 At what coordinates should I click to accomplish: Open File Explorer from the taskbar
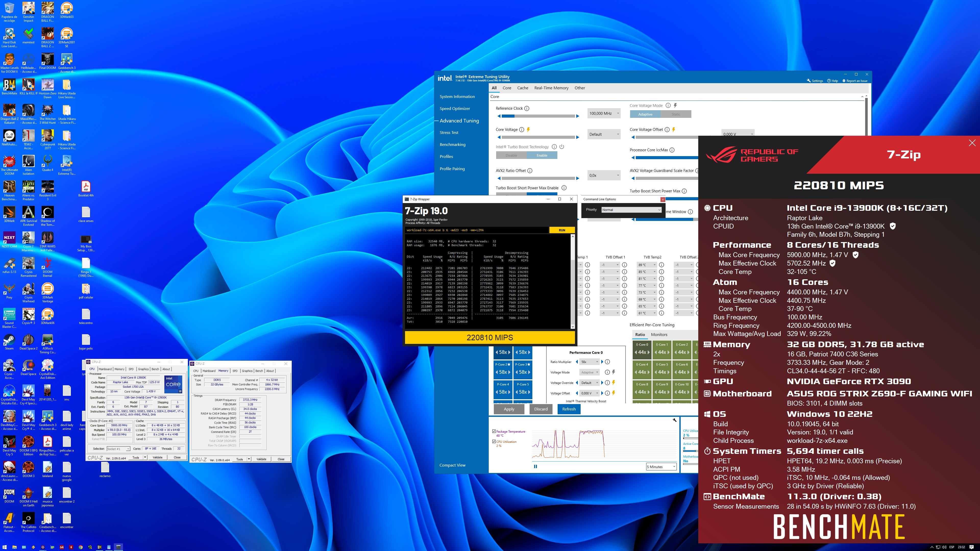point(15,547)
